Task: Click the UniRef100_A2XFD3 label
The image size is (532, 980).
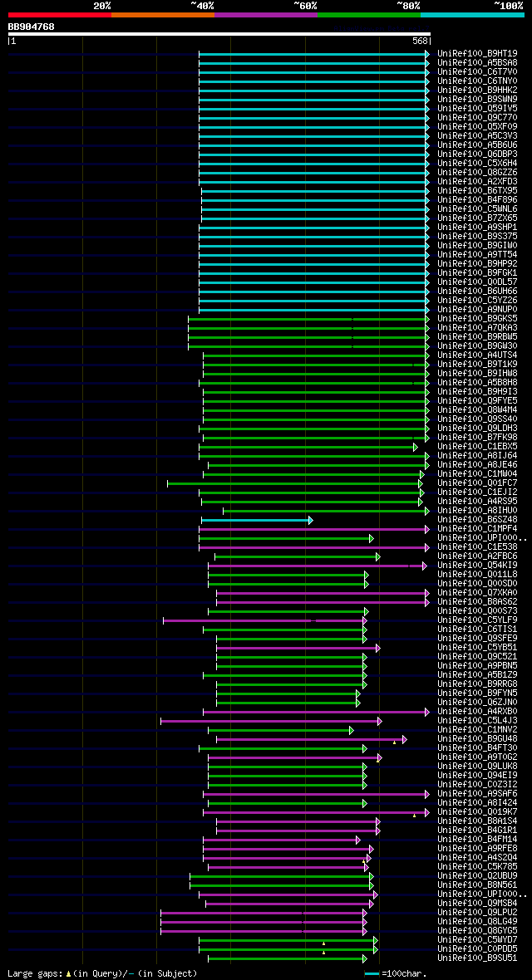Action: (x=477, y=181)
